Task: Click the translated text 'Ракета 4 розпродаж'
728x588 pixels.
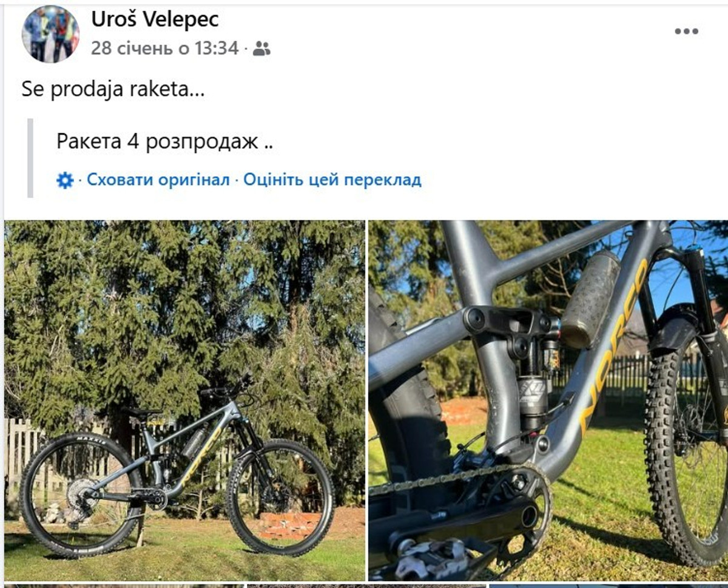Action: click(158, 141)
